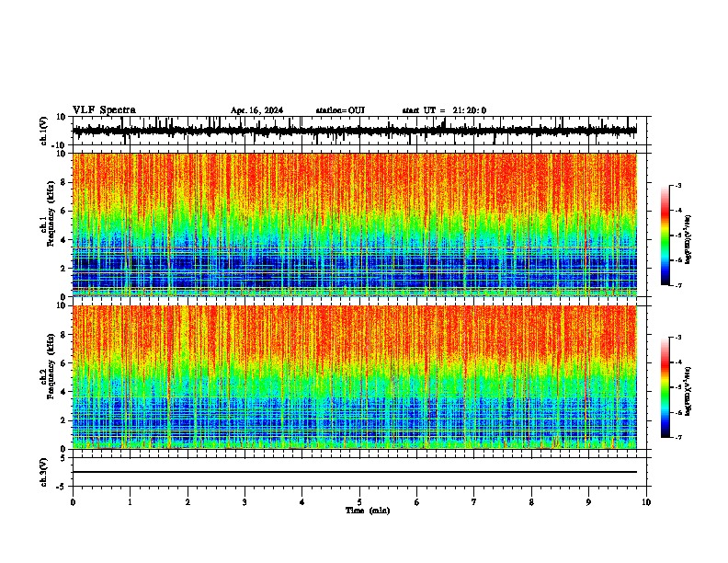The width and height of the screenshot is (728, 563).
Task: Click the "ch.3(V)" axis label
Action: pyautogui.click(x=44, y=473)
